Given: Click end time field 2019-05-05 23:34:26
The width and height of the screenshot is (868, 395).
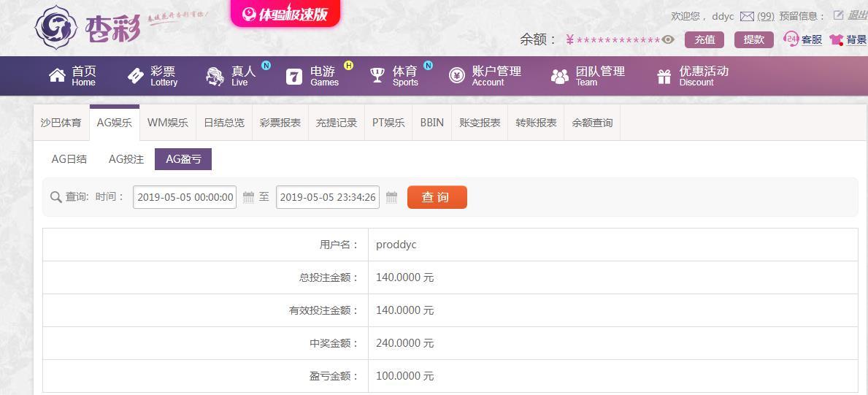Looking at the screenshot, I should [x=328, y=197].
